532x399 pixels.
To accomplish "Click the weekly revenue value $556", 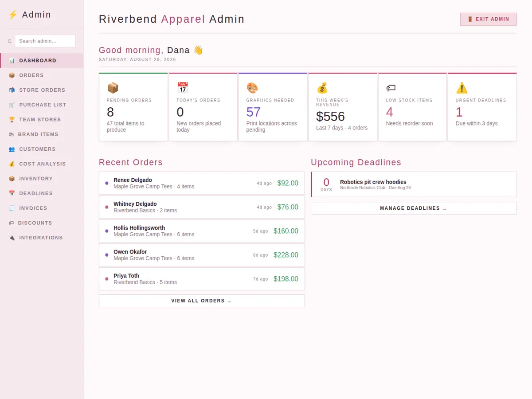I will pyautogui.click(x=330, y=116).
